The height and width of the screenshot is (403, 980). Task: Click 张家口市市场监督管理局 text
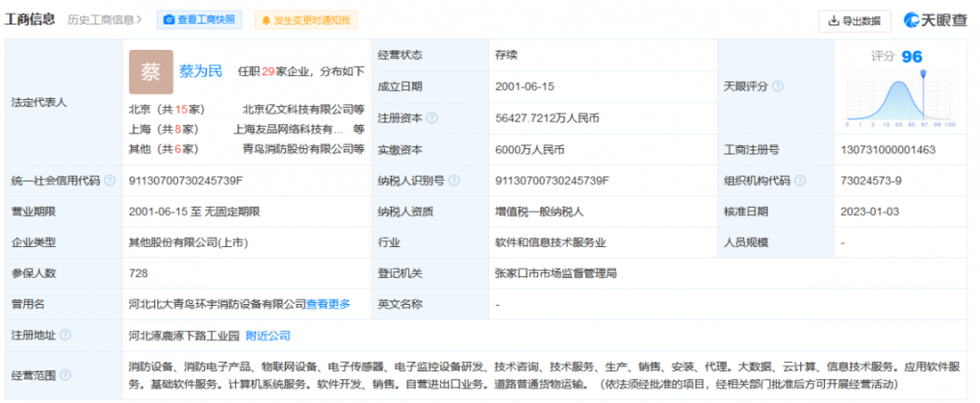557,273
